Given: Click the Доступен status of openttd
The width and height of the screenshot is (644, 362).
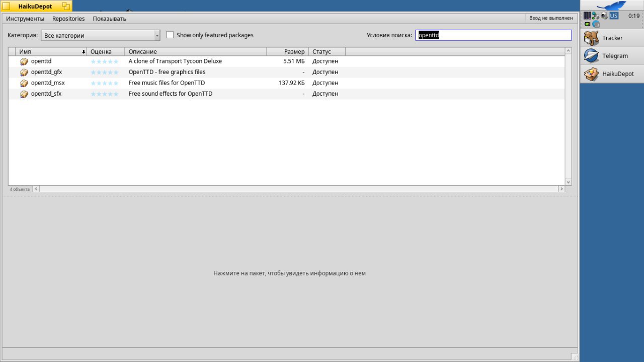Looking at the screenshot, I should [x=325, y=61].
